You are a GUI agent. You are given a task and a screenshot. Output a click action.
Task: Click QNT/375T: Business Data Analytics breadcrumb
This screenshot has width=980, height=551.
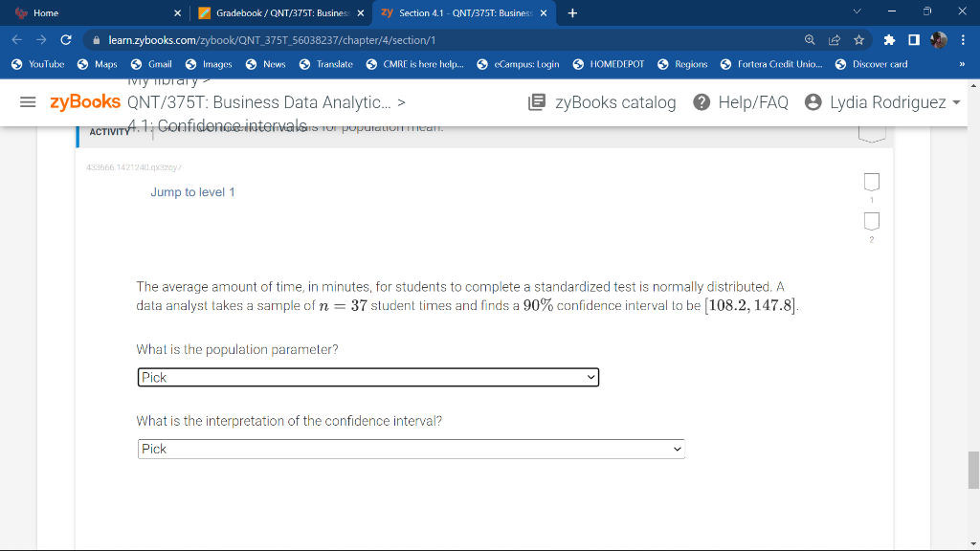[259, 102]
